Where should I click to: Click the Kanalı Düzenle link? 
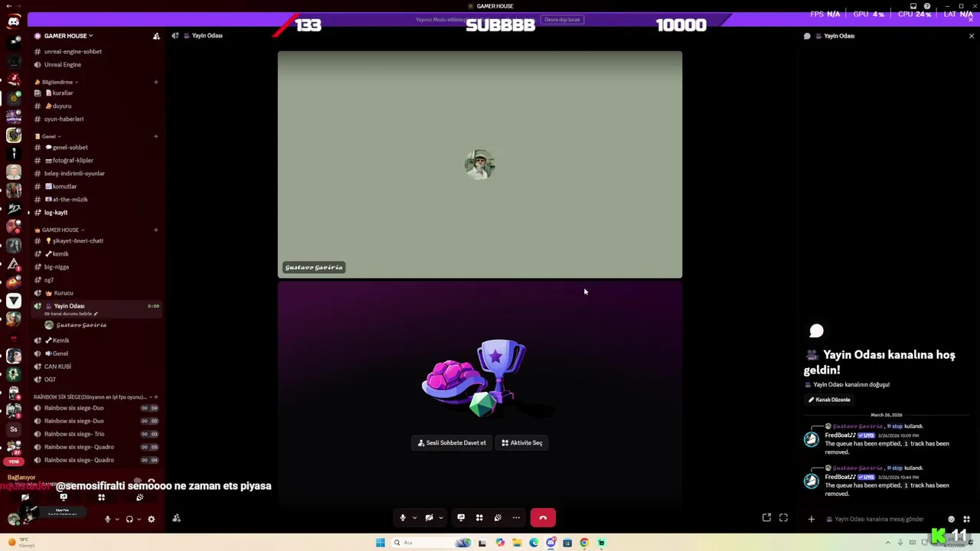[x=829, y=399]
